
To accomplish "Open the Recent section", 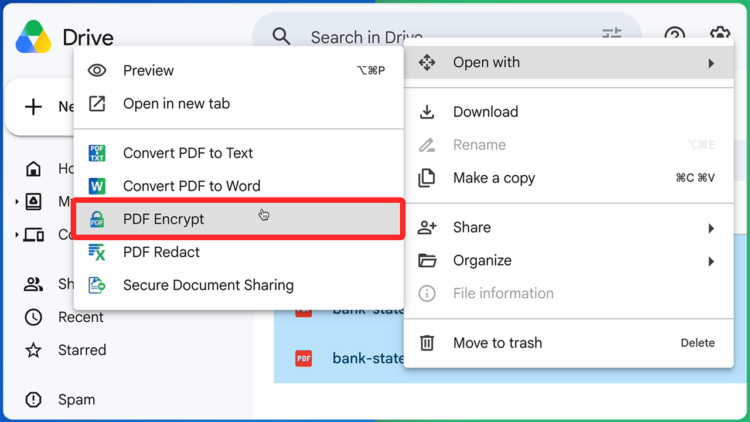I will 81,317.
